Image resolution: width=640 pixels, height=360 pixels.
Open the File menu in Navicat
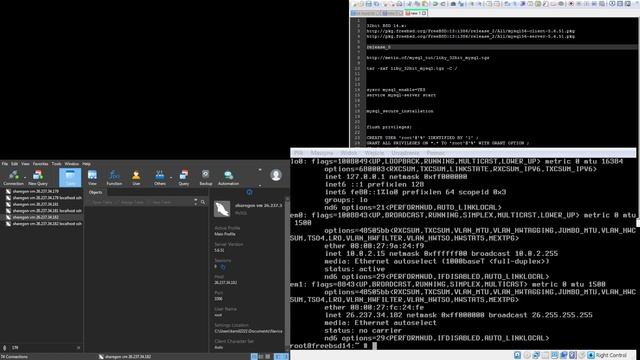pyautogui.click(x=5, y=164)
